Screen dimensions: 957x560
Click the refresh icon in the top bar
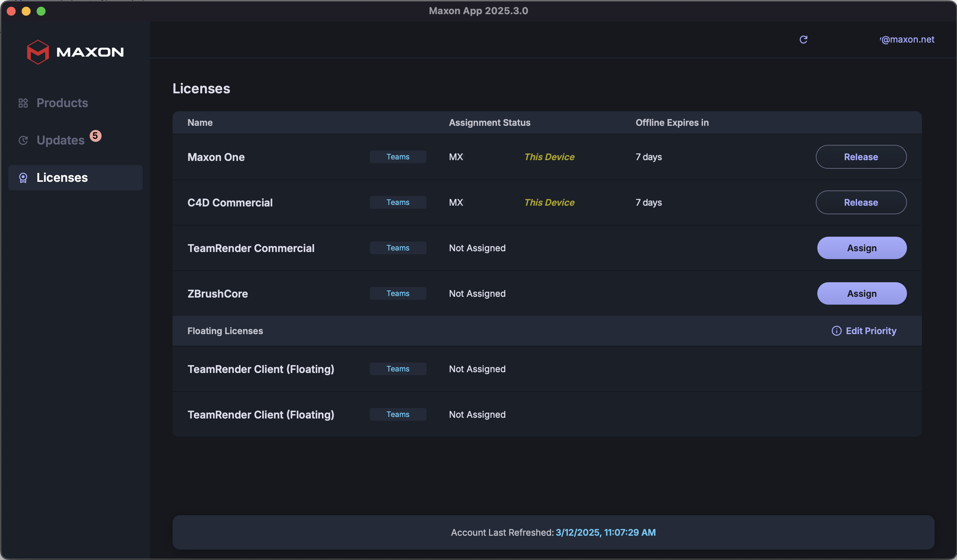coord(803,40)
